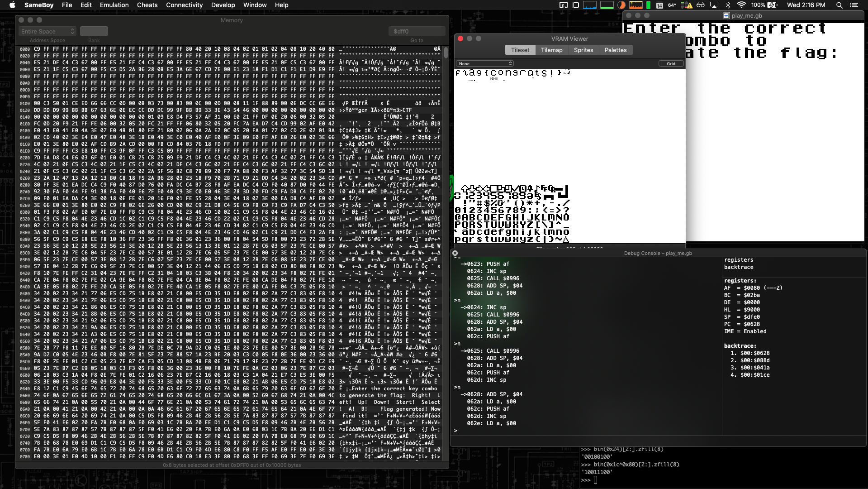This screenshot has height=489, width=868.
Task: Open the None palette dropdown in VRAM Viewer
Action: [x=484, y=63]
